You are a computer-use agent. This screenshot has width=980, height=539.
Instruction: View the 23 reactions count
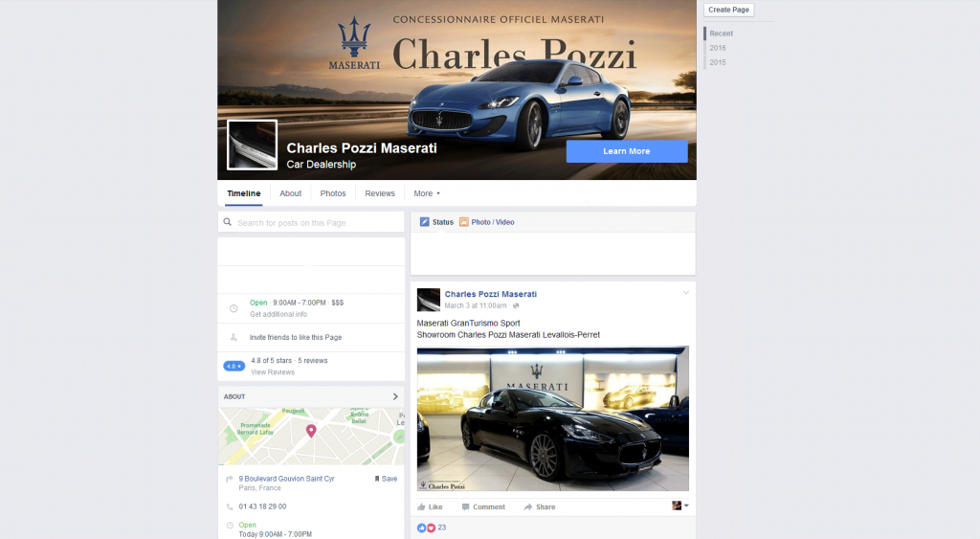(x=442, y=528)
